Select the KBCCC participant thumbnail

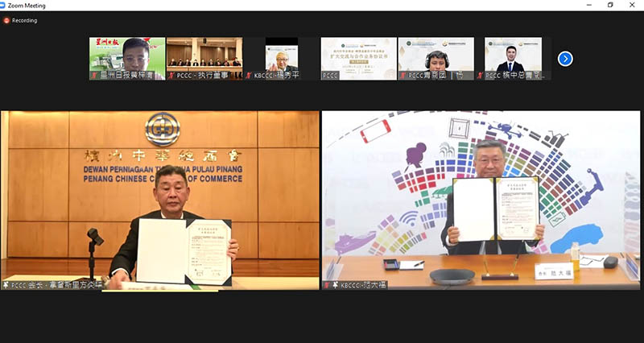click(282, 55)
